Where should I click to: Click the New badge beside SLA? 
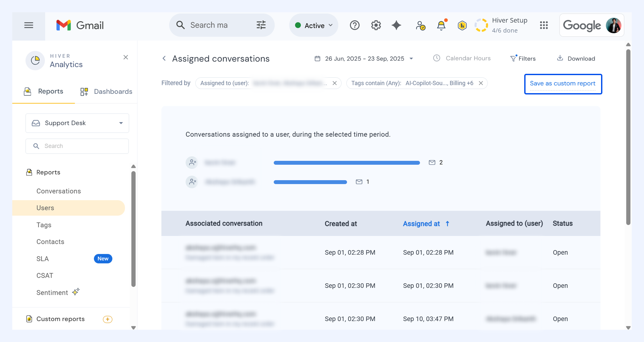103,259
